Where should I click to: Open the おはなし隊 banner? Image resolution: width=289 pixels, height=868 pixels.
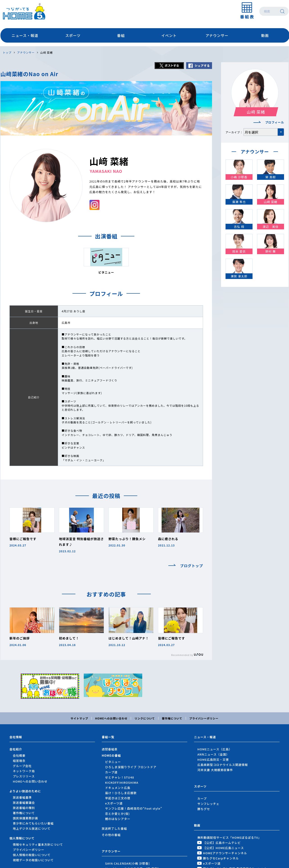(50, 686)
